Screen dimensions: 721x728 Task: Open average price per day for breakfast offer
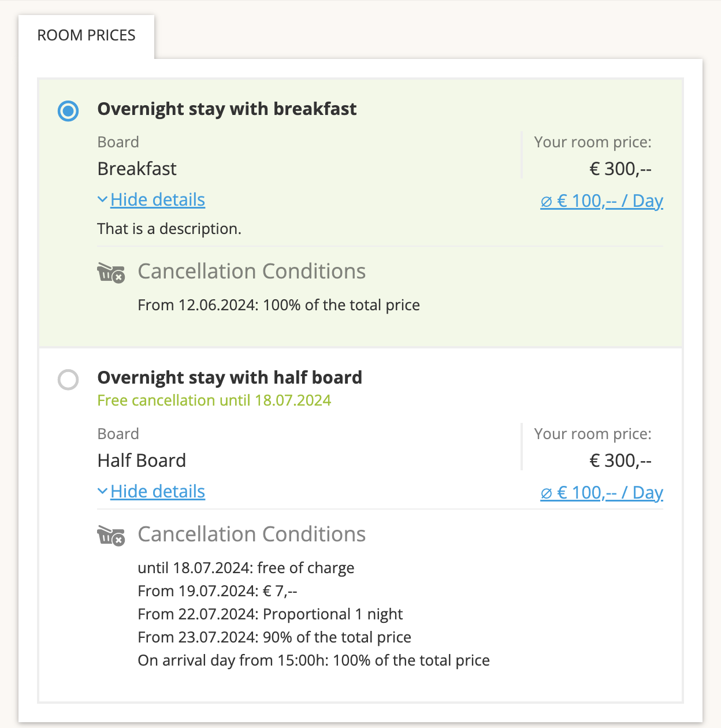pos(601,201)
